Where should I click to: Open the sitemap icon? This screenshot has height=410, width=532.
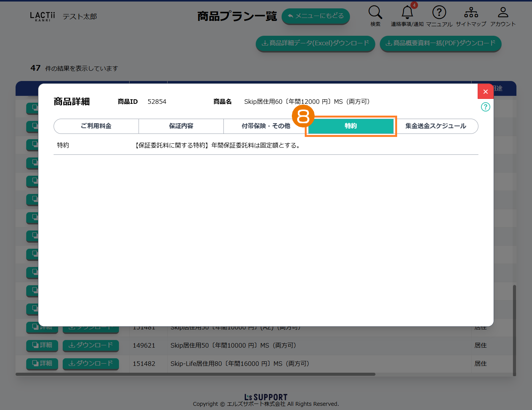point(471,13)
